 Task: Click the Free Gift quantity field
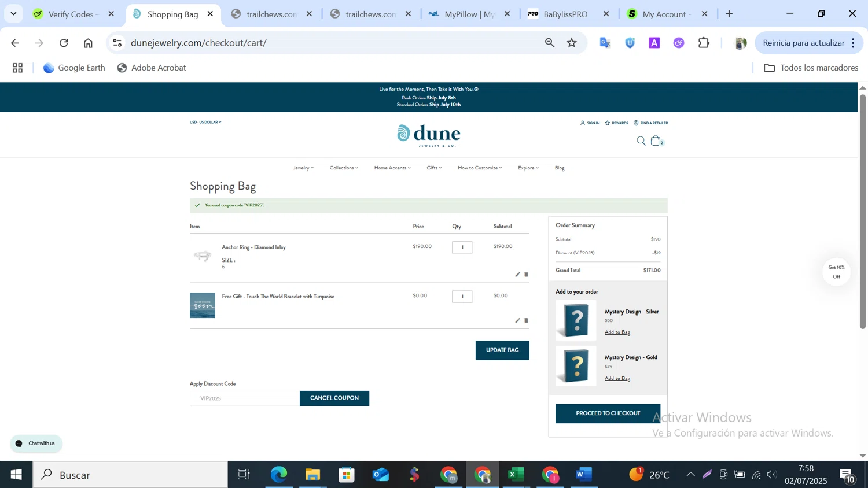[462, 297]
